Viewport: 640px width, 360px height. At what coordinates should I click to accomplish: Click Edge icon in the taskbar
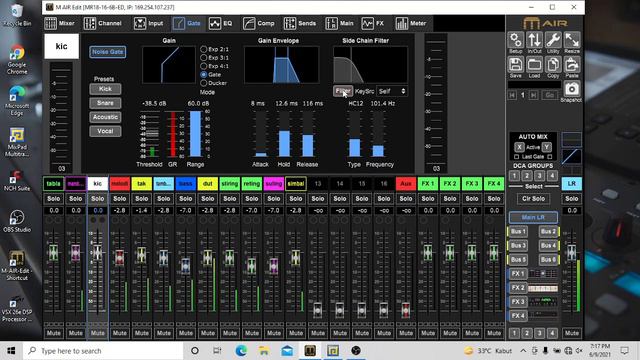pos(241,351)
